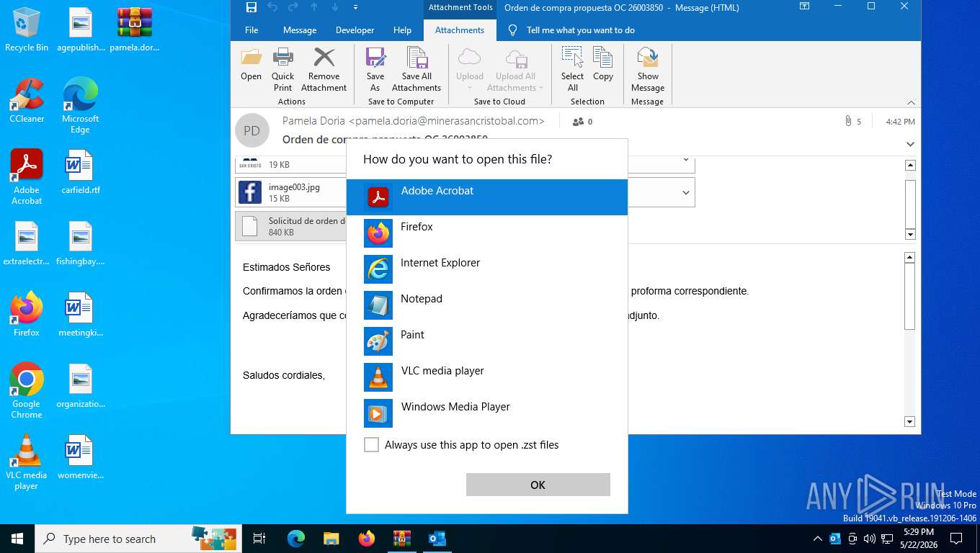
Task: Switch to Help ribbon tab
Action: tap(402, 30)
